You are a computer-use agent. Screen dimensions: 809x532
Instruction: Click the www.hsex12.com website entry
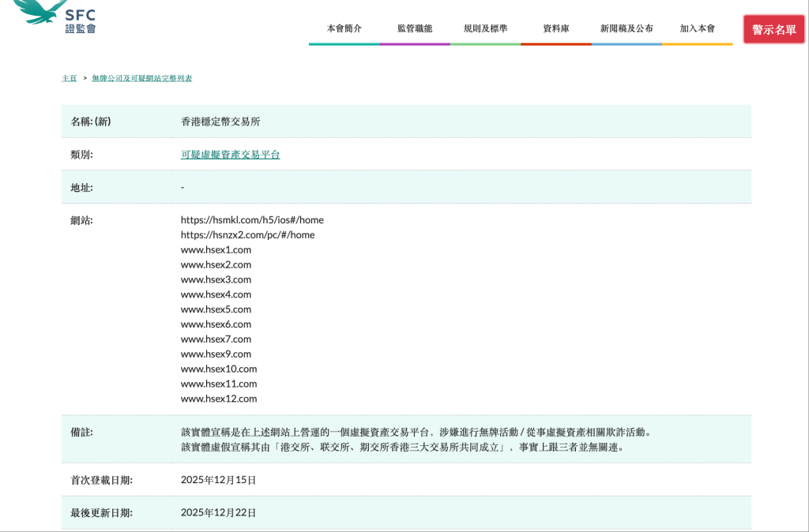click(218, 399)
